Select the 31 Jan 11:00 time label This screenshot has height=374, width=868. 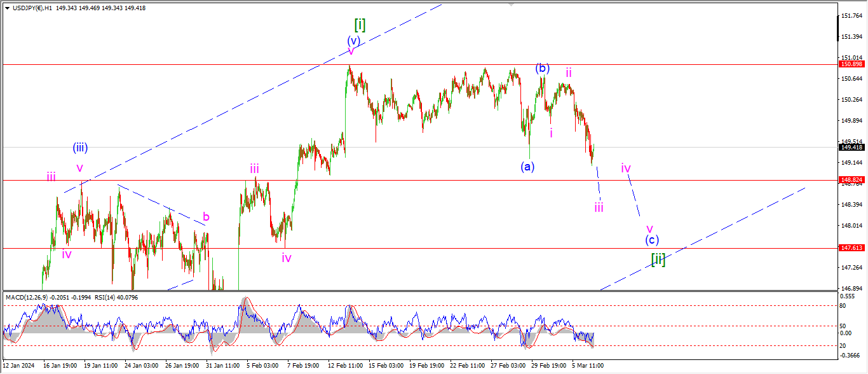pos(221,366)
